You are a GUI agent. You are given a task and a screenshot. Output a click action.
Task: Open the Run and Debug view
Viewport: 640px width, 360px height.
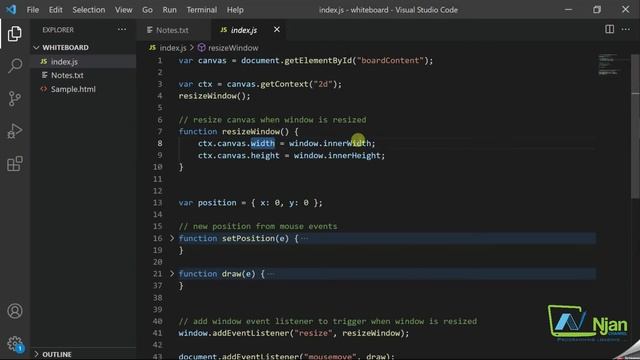click(x=15, y=131)
